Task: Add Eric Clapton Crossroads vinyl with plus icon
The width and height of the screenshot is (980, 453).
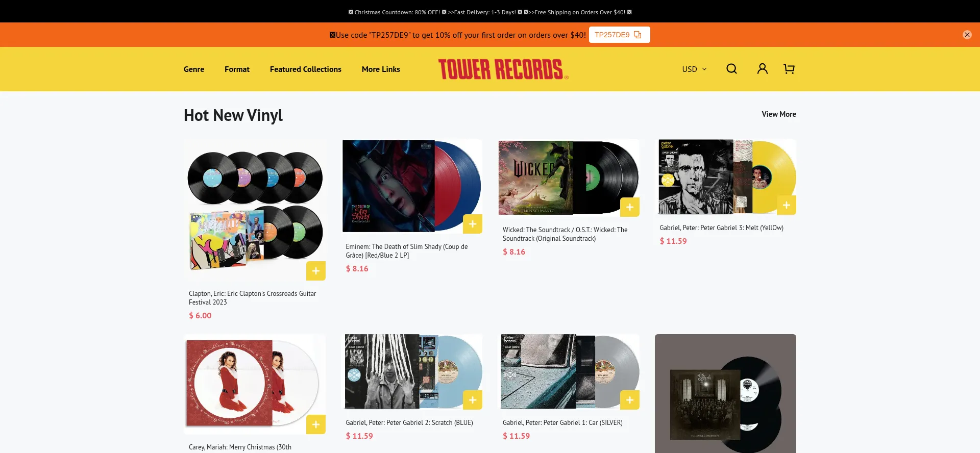Action: coord(316,271)
